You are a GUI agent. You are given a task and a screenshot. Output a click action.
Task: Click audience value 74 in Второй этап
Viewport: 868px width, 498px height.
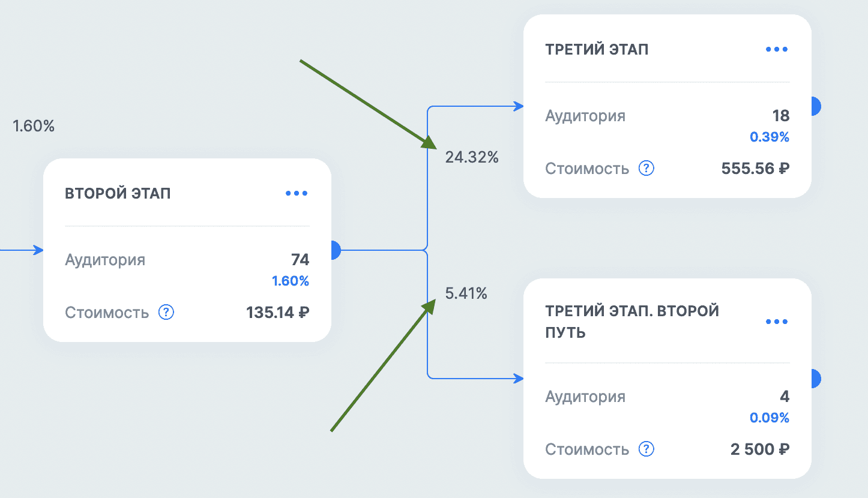point(300,260)
